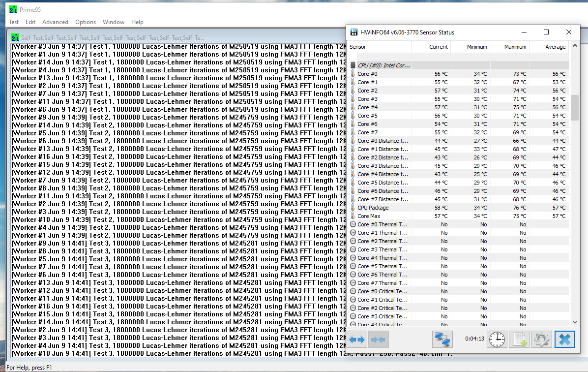Click thermometer icon of Core #7 Distance row
The image size is (588, 372).
353,199
